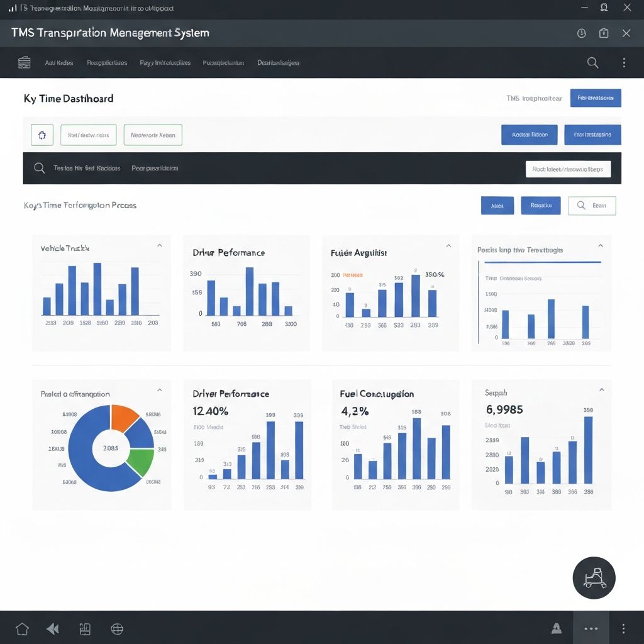Select the first text item in the top navigation bar
This screenshot has height=644, width=644.
tap(59, 63)
